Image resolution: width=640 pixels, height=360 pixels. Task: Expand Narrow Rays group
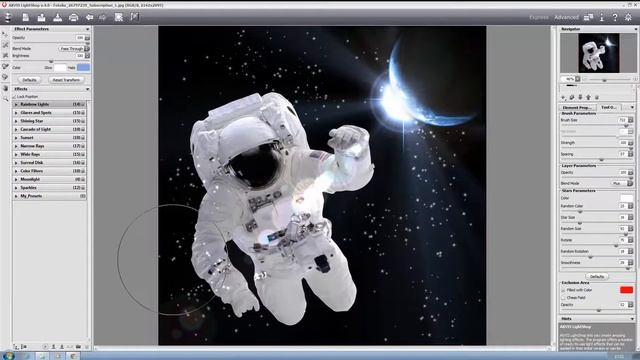coord(16,146)
